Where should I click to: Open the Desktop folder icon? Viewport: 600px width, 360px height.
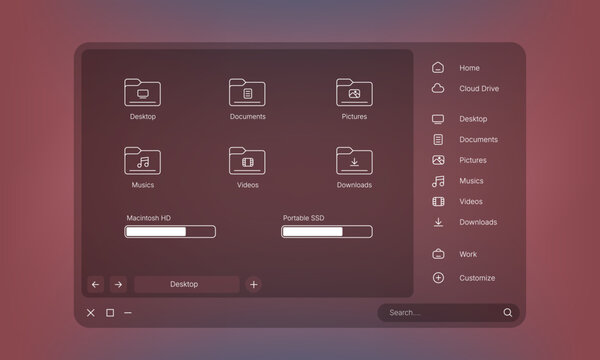coord(142,92)
